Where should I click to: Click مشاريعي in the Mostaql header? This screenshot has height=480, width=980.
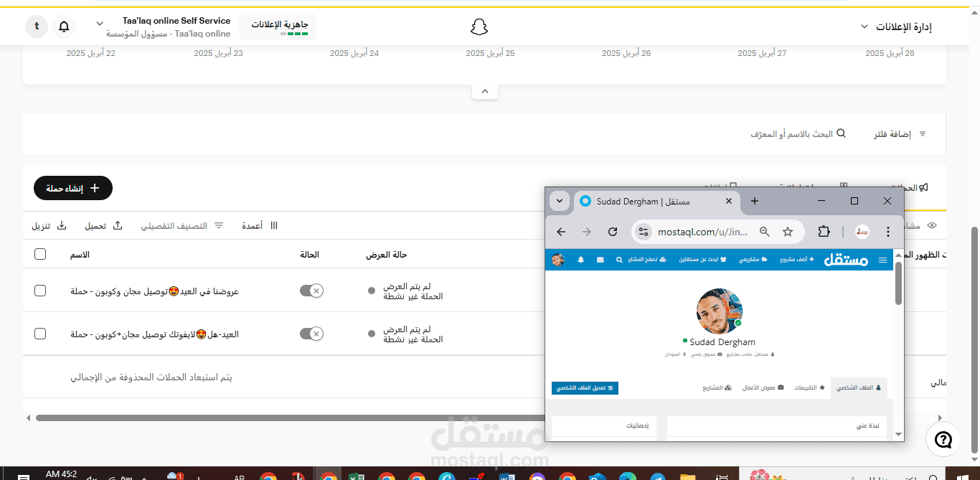753,260
